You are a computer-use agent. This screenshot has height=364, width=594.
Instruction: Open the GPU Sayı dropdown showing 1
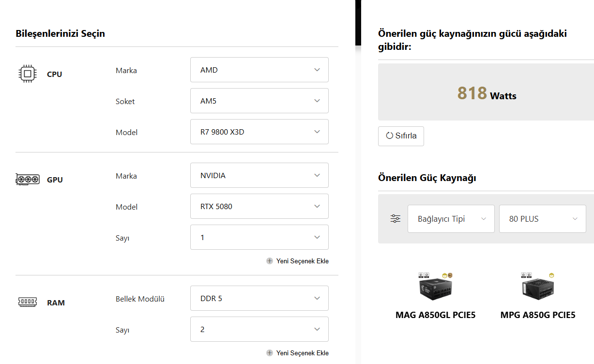(259, 237)
